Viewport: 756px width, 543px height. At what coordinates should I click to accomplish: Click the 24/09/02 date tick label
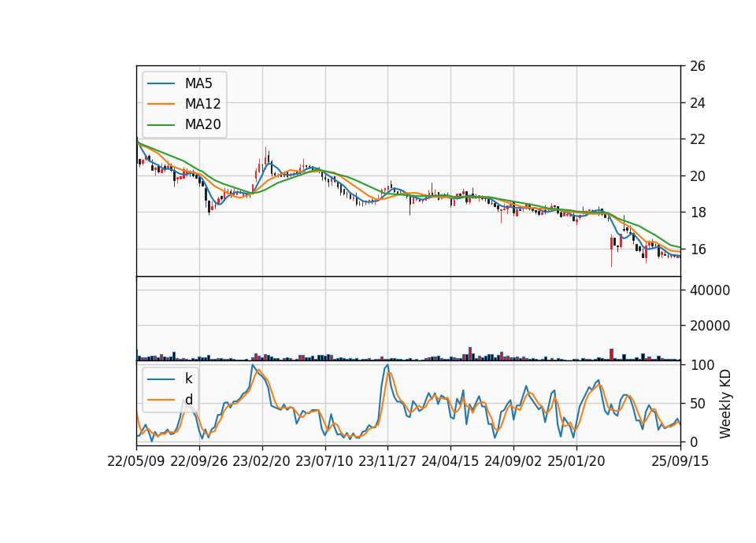(x=513, y=461)
